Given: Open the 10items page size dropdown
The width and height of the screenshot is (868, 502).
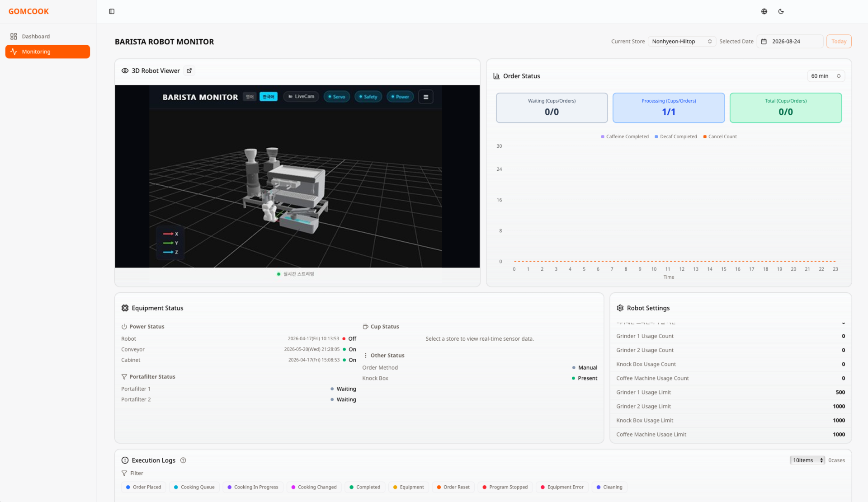Looking at the screenshot, I should (x=807, y=460).
